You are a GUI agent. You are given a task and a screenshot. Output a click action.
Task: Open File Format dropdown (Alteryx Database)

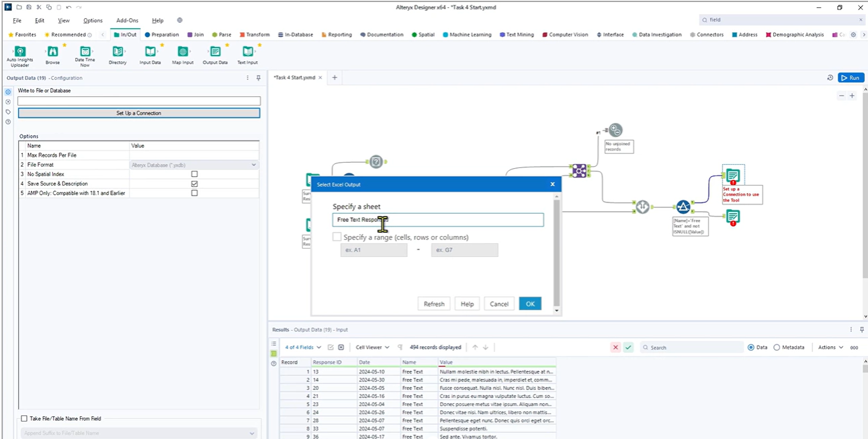193,165
